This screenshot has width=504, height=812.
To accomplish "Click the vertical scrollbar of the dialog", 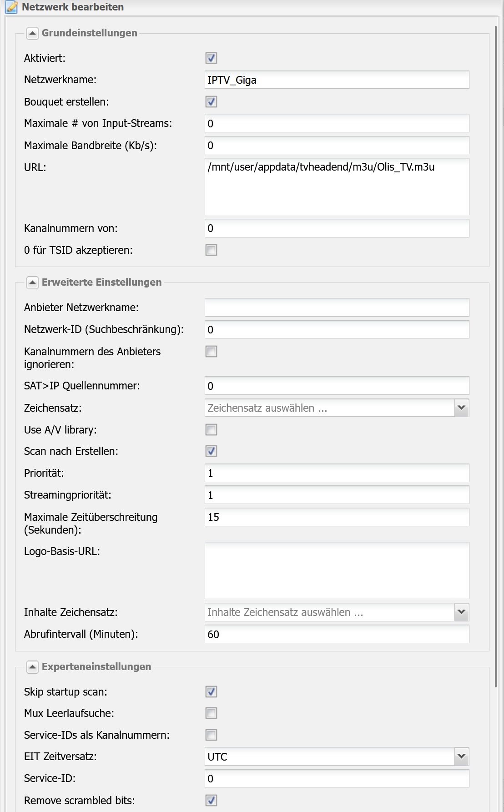I will (496, 357).
